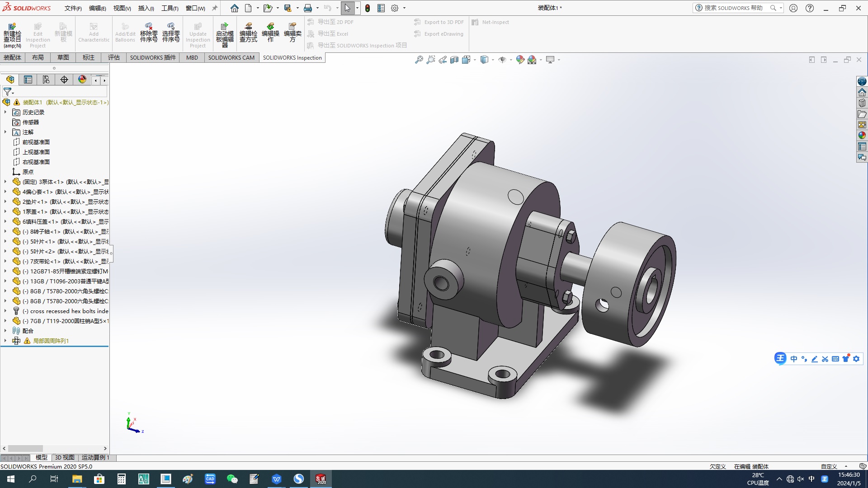Click 选择零件序号 select balloons tool
This screenshot has height=488, width=868.
pyautogui.click(x=171, y=33)
